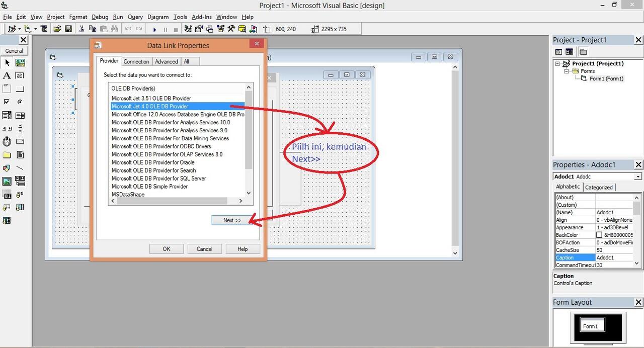Collapse the Project1 root tree node
Image resolution: width=644 pixels, height=348 pixels.
coord(557,64)
